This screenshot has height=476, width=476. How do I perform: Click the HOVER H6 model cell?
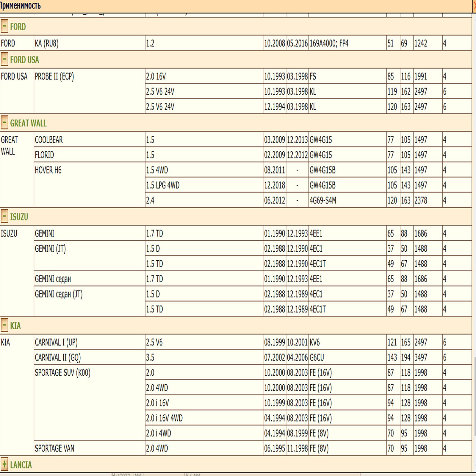pyautogui.click(x=48, y=170)
